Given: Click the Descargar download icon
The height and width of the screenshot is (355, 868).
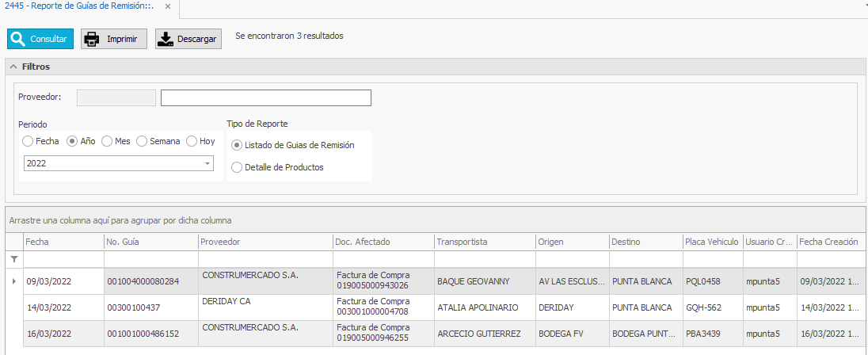Looking at the screenshot, I should (166, 39).
